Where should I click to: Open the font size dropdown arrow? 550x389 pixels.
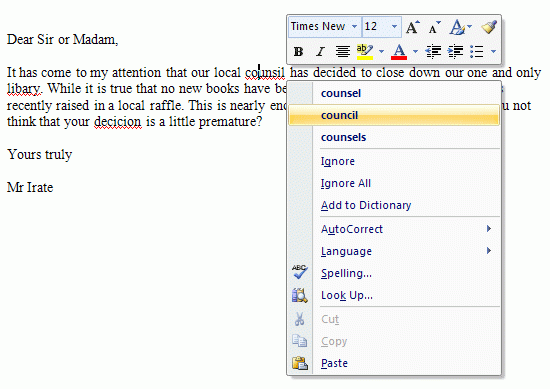(395, 26)
